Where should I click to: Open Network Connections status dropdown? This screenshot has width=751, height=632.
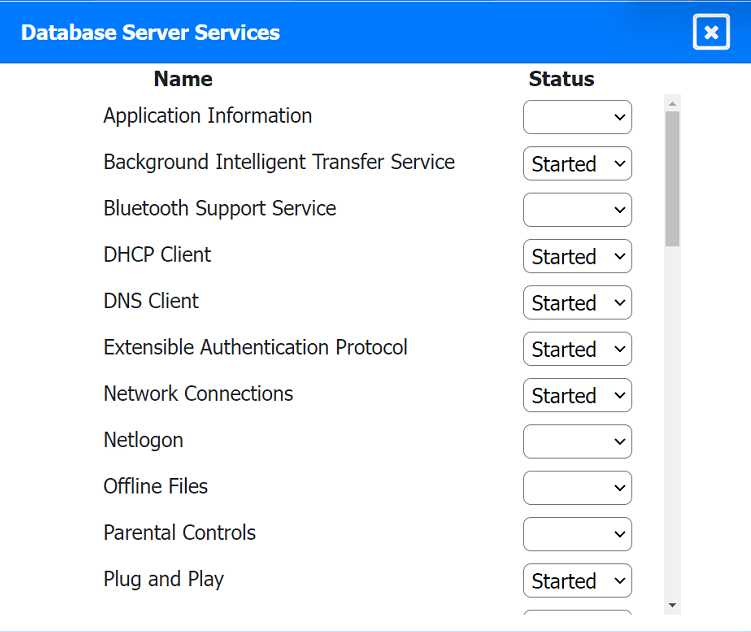pos(577,396)
